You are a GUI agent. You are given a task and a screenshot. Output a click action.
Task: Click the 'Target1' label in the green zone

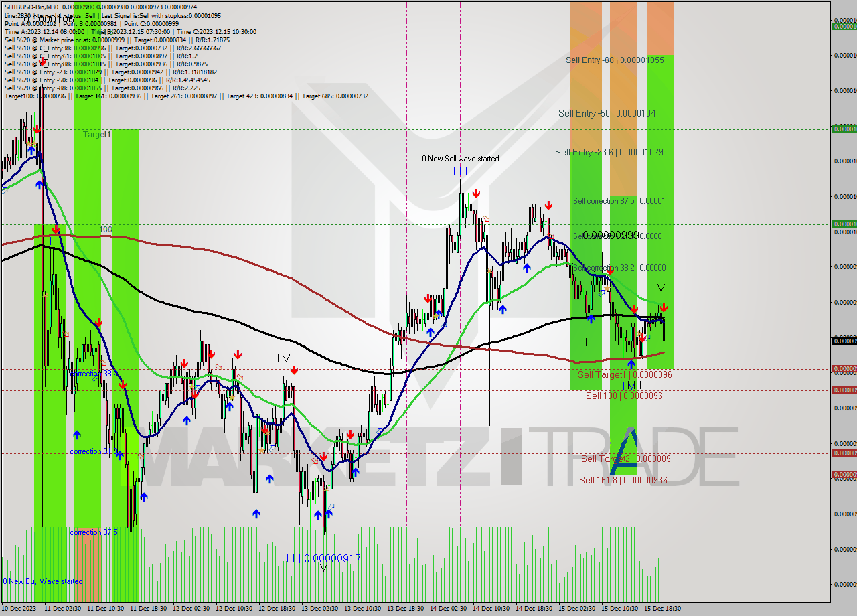pos(97,135)
